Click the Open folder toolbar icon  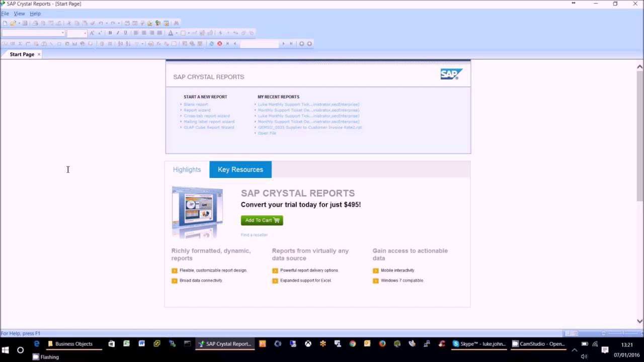(13, 23)
